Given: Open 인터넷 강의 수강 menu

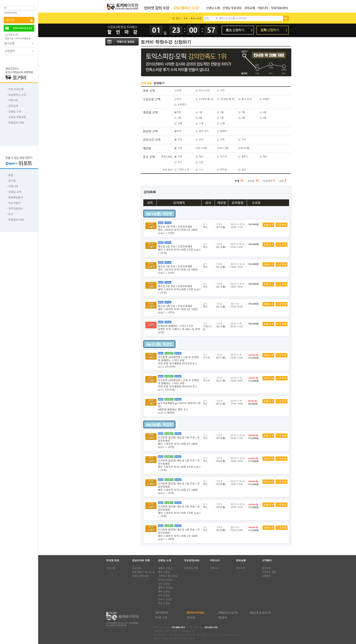Looking at the screenshot, I should (x=156, y=8).
